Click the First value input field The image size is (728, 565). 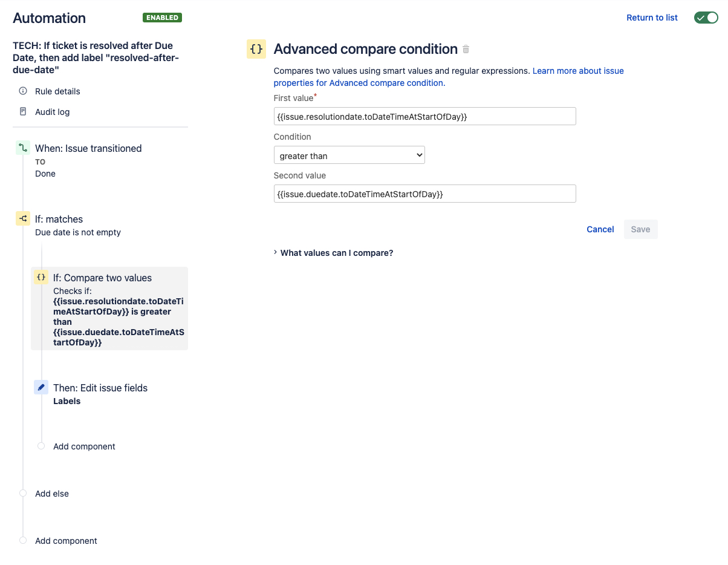pyautogui.click(x=424, y=117)
